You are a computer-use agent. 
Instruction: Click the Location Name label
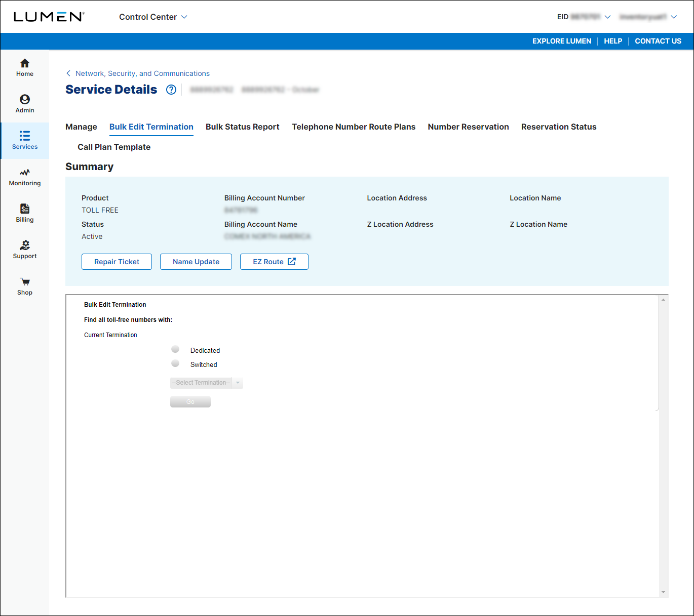(535, 198)
